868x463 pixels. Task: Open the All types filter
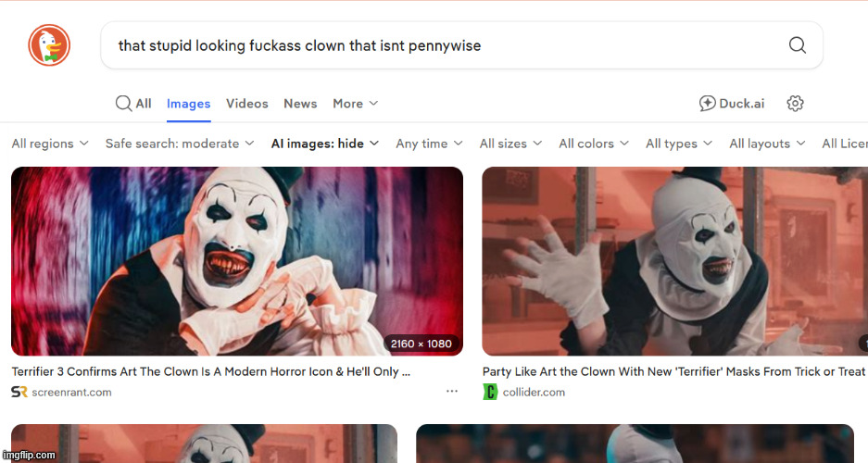point(679,144)
